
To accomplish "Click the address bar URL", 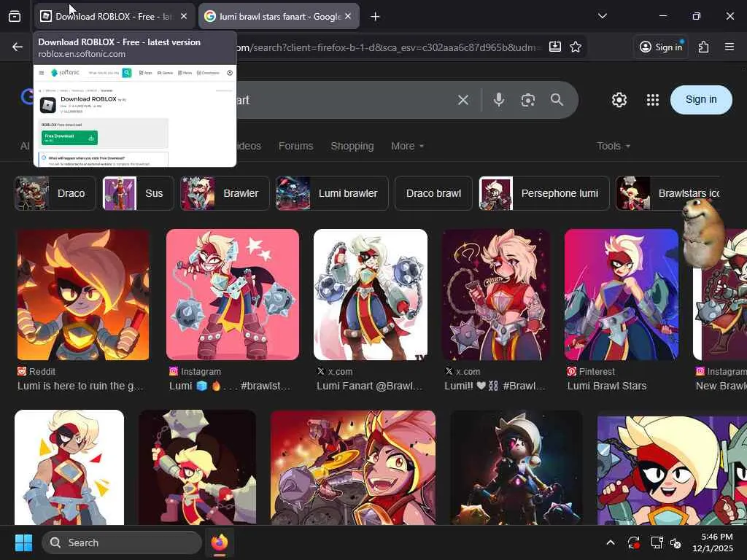I will [388, 47].
